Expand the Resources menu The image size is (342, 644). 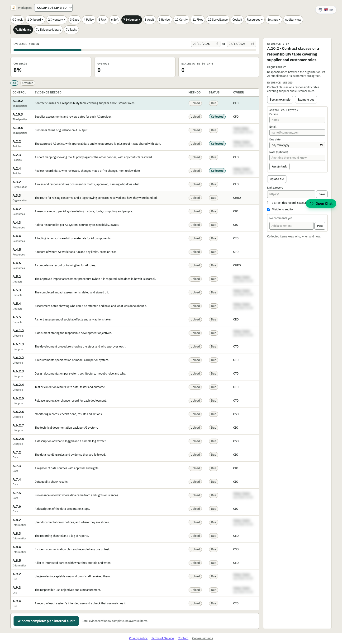click(254, 20)
